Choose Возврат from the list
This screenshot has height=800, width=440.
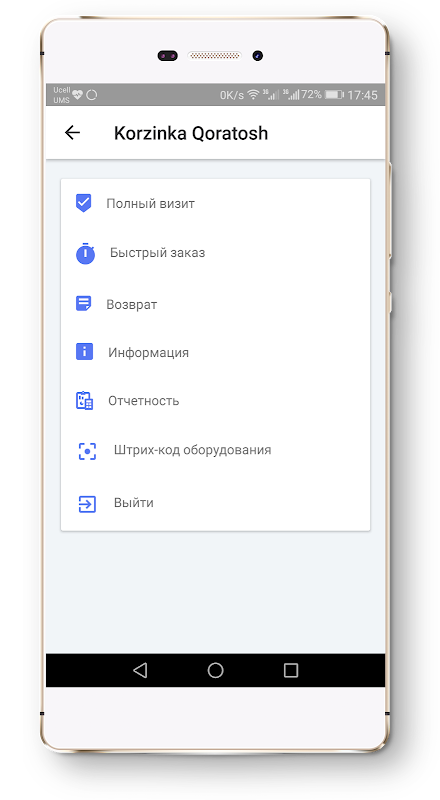coord(215,304)
